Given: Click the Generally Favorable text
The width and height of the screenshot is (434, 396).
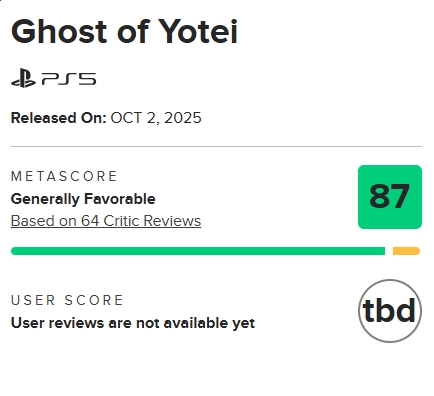Looking at the screenshot, I should [x=83, y=199].
